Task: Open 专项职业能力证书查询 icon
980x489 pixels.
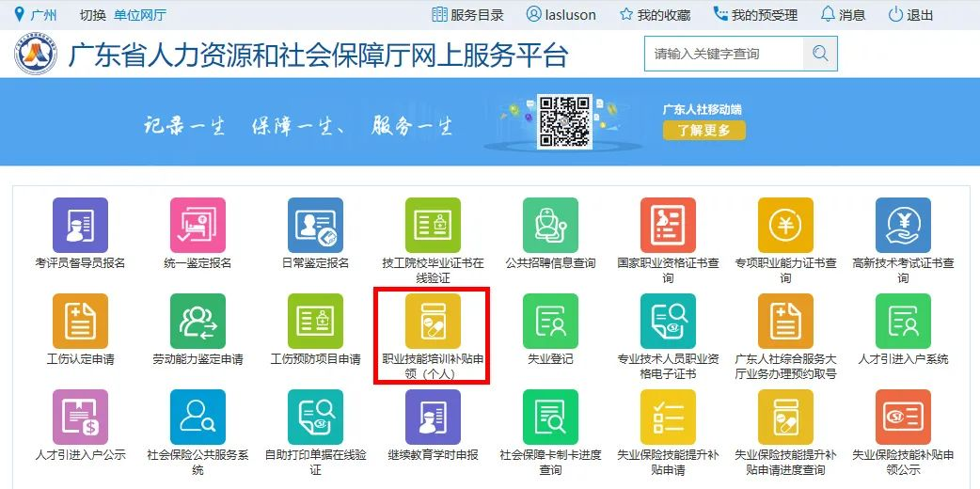Action: pyautogui.click(x=785, y=225)
